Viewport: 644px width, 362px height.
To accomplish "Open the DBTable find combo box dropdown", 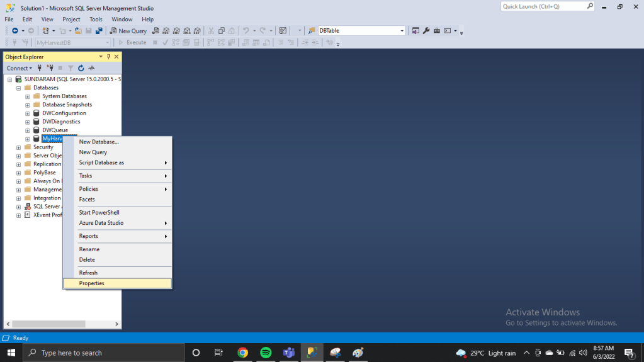I will coord(402,31).
